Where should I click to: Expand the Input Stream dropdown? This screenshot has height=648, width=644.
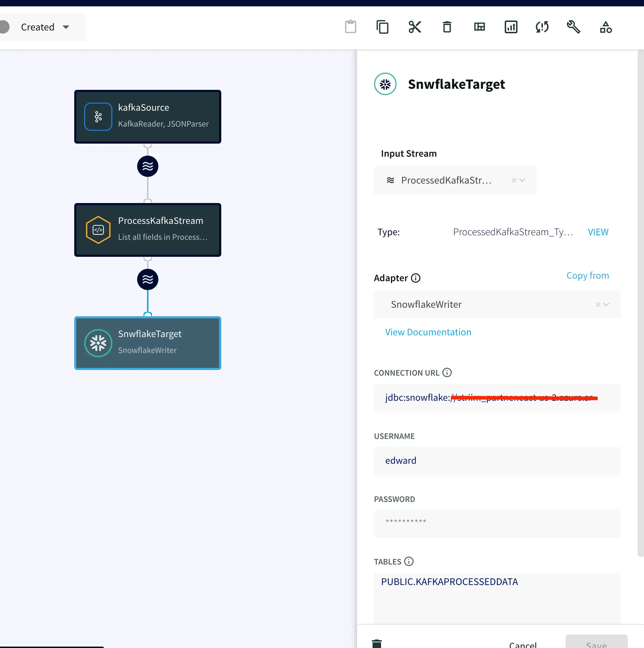tap(522, 180)
